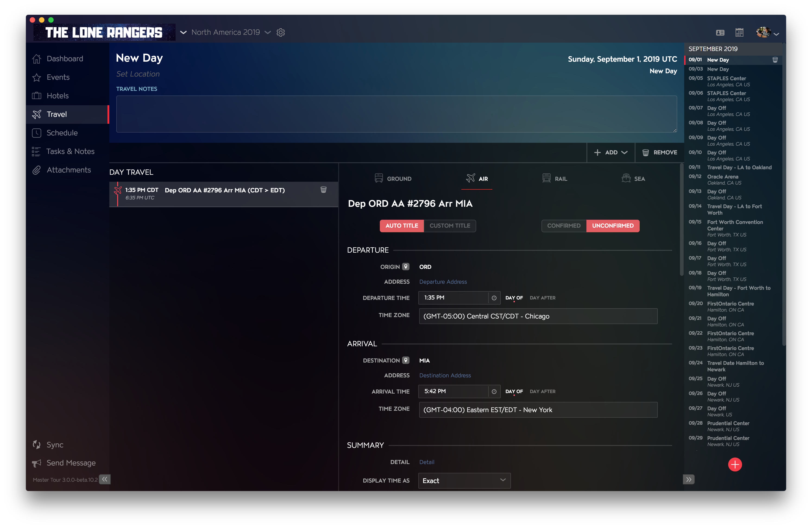Click the Schedule clock icon
Image resolution: width=812 pixels, height=528 pixels.
click(x=37, y=133)
